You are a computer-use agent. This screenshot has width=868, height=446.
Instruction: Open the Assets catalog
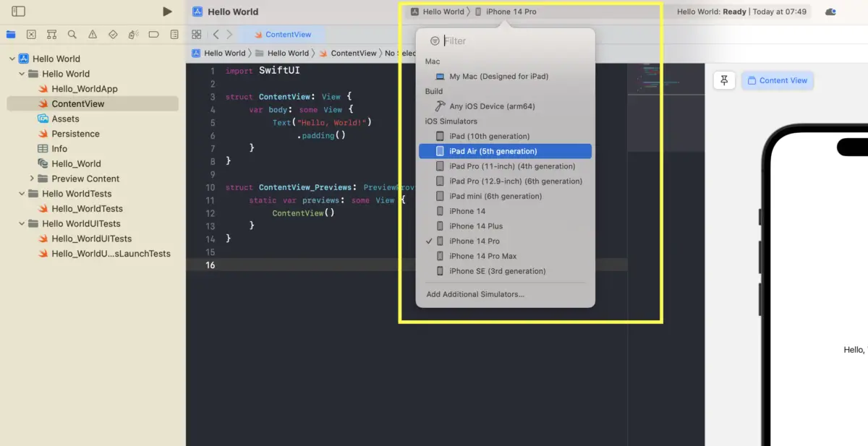coord(93,119)
